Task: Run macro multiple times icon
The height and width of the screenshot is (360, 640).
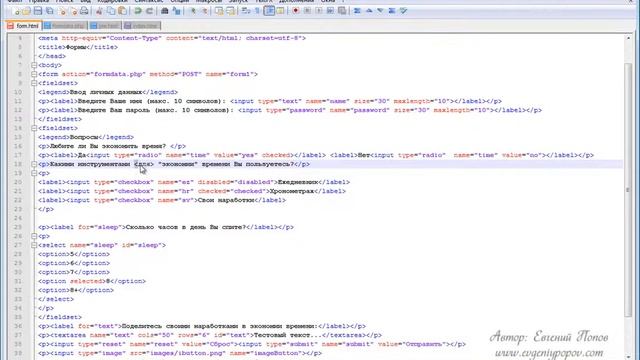Action: click(330, 11)
